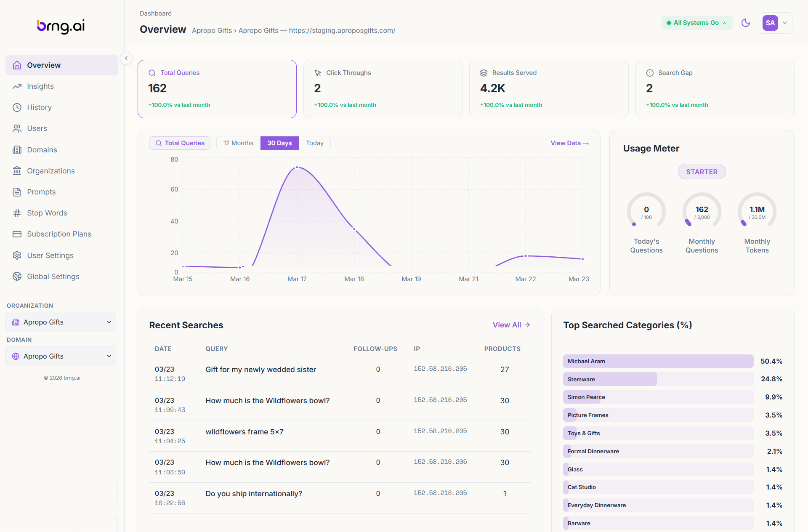
Task: Click cursor icon on Click Throughs card
Action: 318,73
